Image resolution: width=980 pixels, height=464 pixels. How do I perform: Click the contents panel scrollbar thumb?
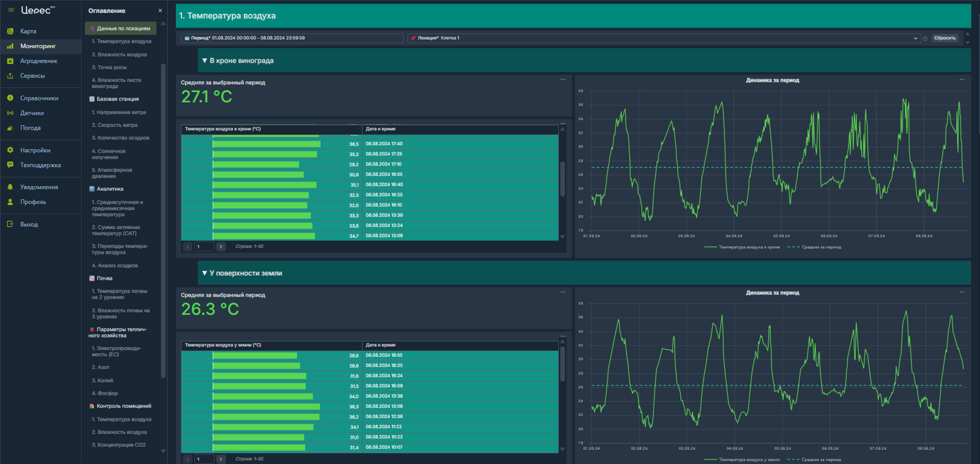[x=163, y=221]
